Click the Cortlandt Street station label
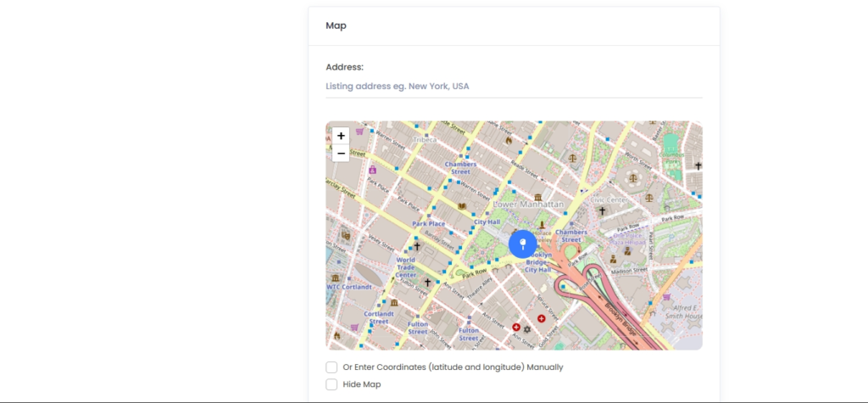Screen dimensions: 868x403 [x=379, y=317]
